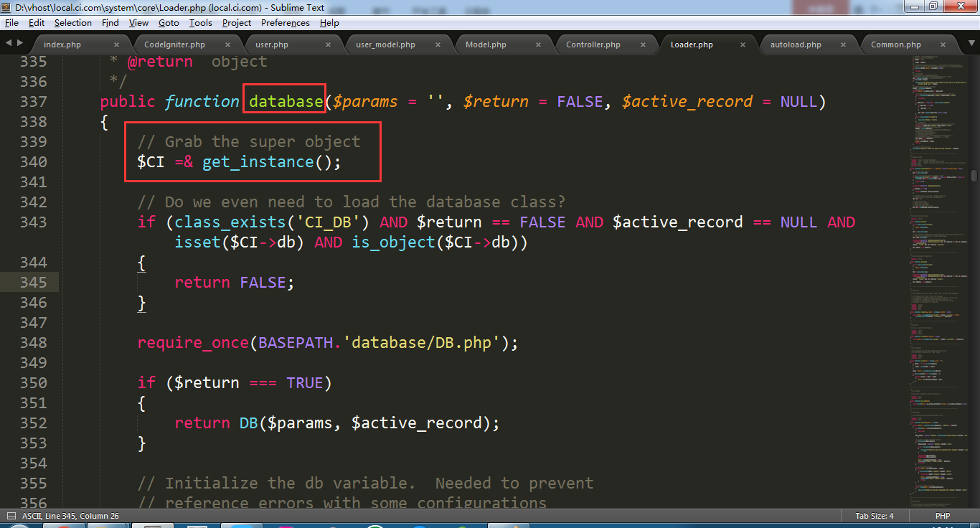
Task: Change syntax from the PHP status menu
Action: [942, 516]
